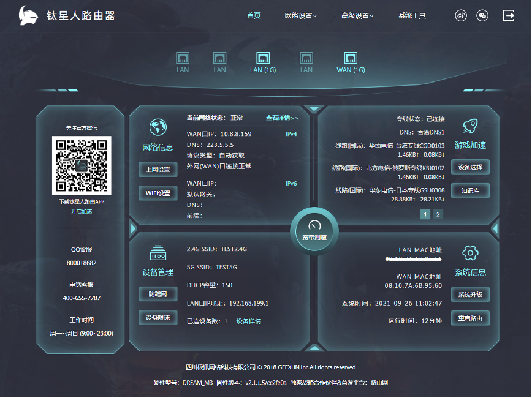The height and width of the screenshot is (398, 532).
Task: Click the logout icon at top right
Action: tap(509, 16)
